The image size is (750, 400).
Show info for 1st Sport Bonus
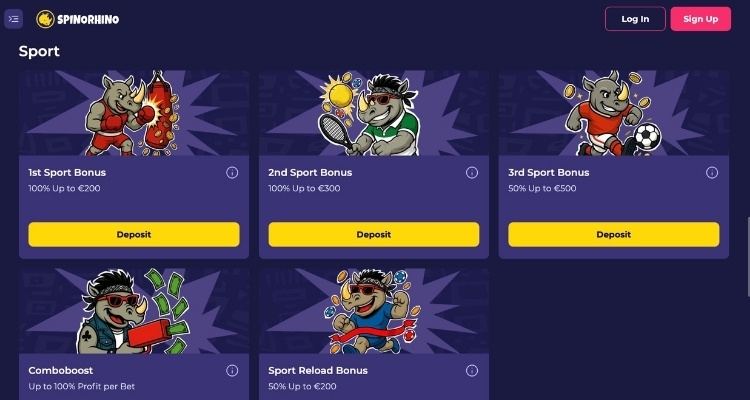tap(232, 173)
